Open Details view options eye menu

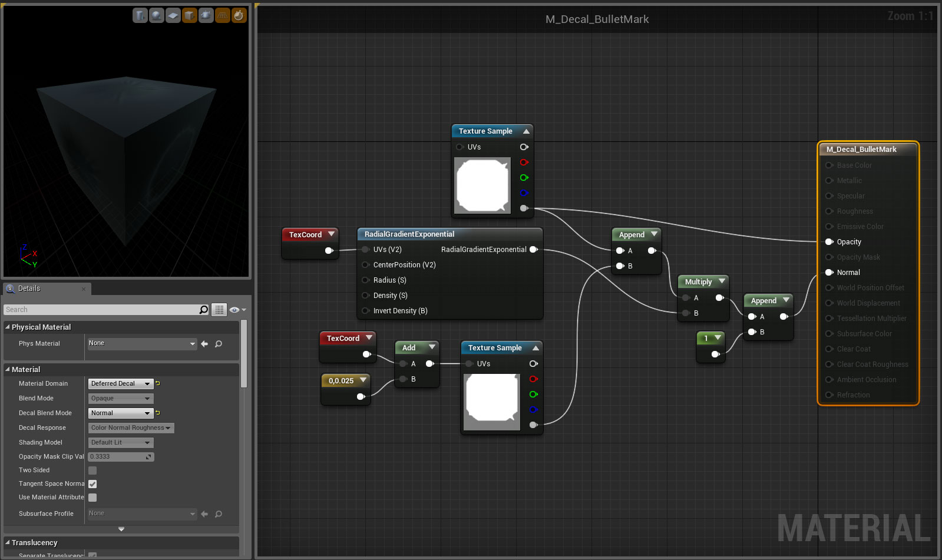(x=237, y=310)
